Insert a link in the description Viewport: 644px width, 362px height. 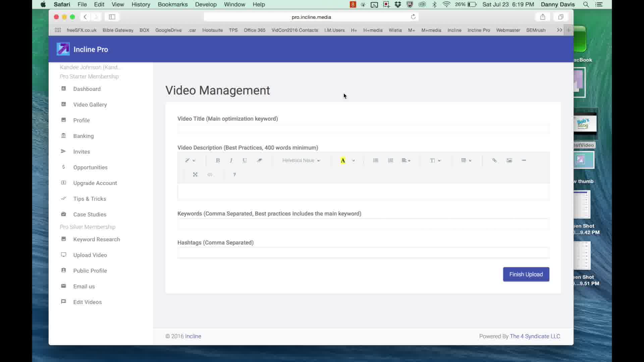point(494,161)
